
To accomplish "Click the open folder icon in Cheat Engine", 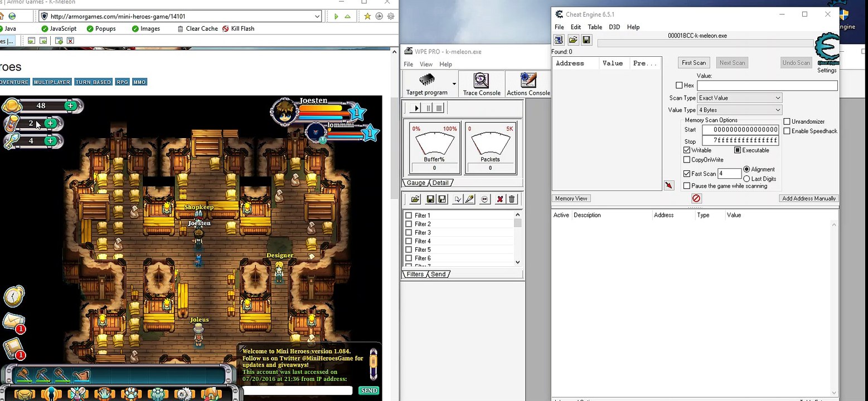I will pyautogui.click(x=573, y=40).
